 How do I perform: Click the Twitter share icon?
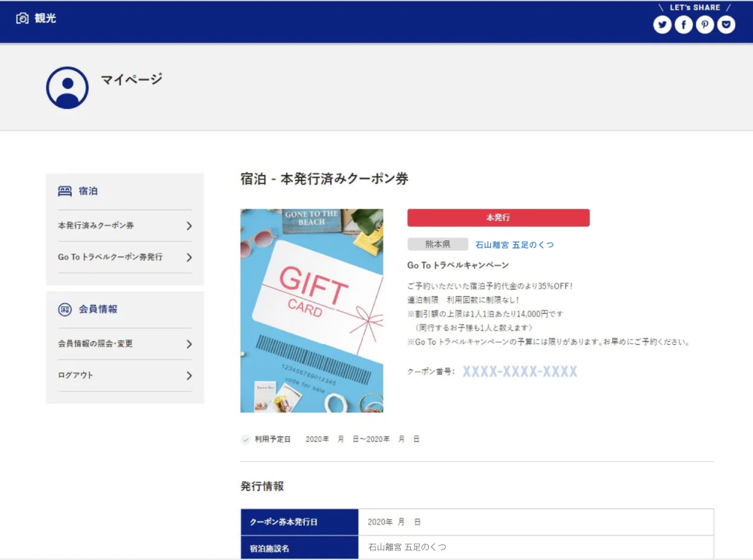pyautogui.click(x=662, y=24)
